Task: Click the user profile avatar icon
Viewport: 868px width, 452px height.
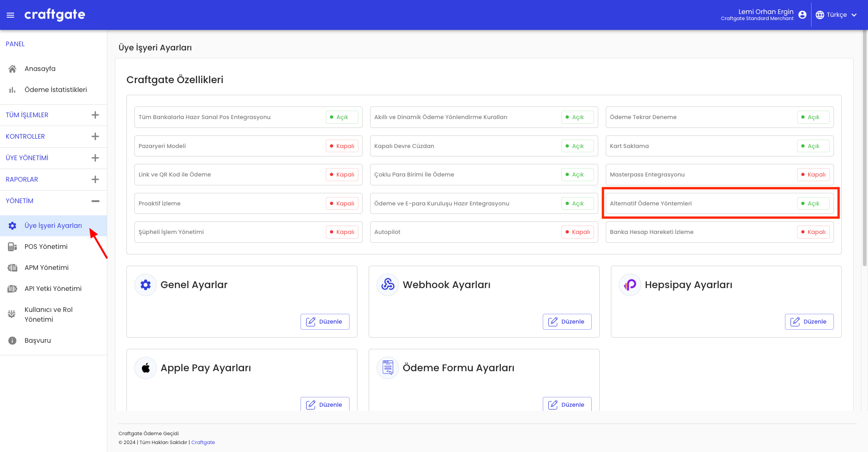Action: pyautogui.click(x=802, y=15)
